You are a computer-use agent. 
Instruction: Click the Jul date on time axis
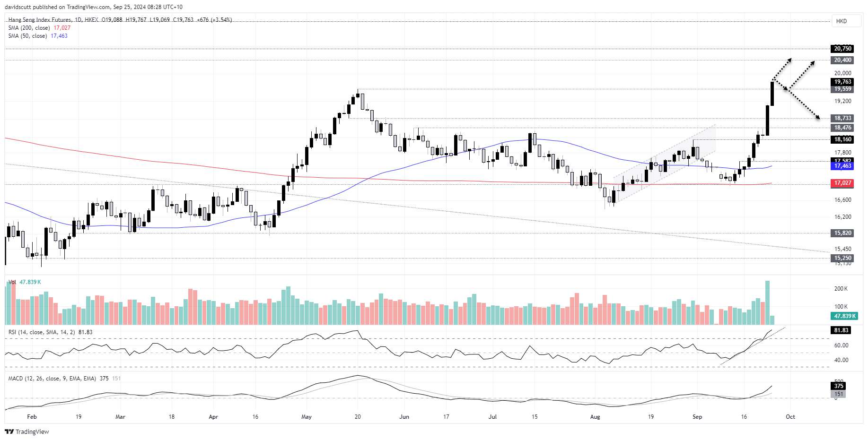[x=492, y=417]
